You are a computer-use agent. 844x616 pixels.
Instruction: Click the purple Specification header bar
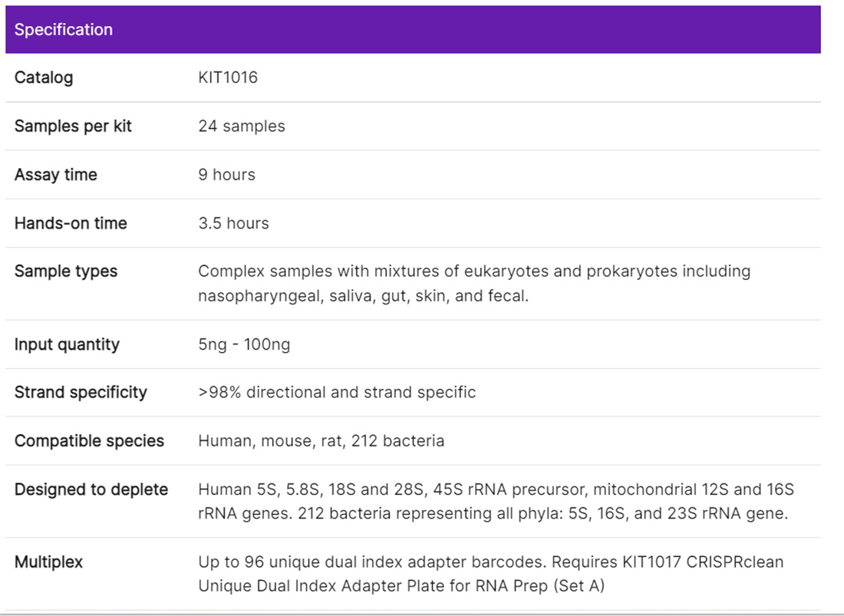(413, 30)
